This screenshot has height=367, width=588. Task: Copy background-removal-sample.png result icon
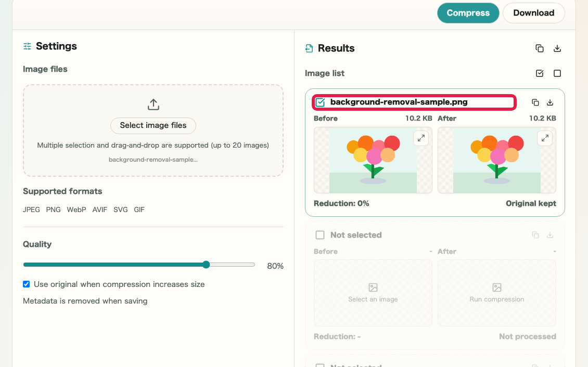[x=535, y=102]
